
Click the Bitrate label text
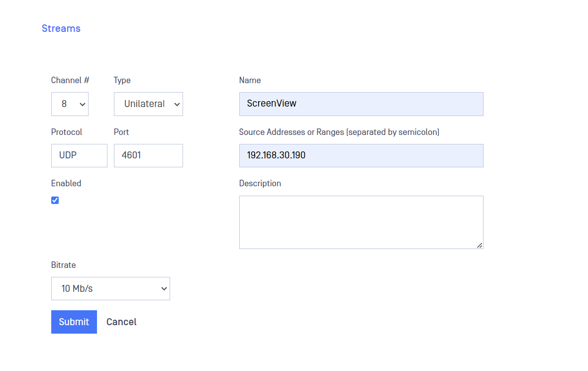click(63, 265)
